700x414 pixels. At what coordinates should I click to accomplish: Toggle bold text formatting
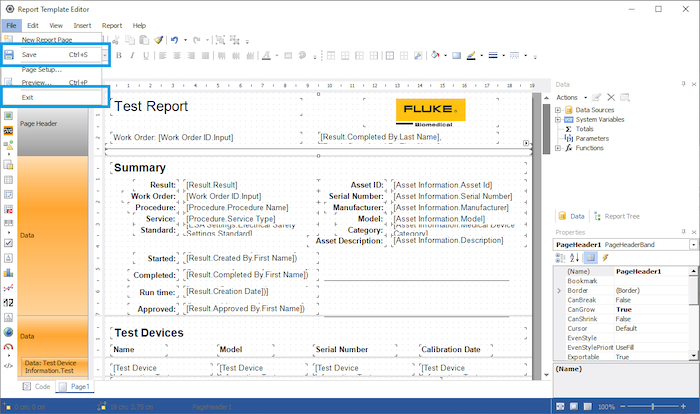pyautogui.click(x=117, y=55)
